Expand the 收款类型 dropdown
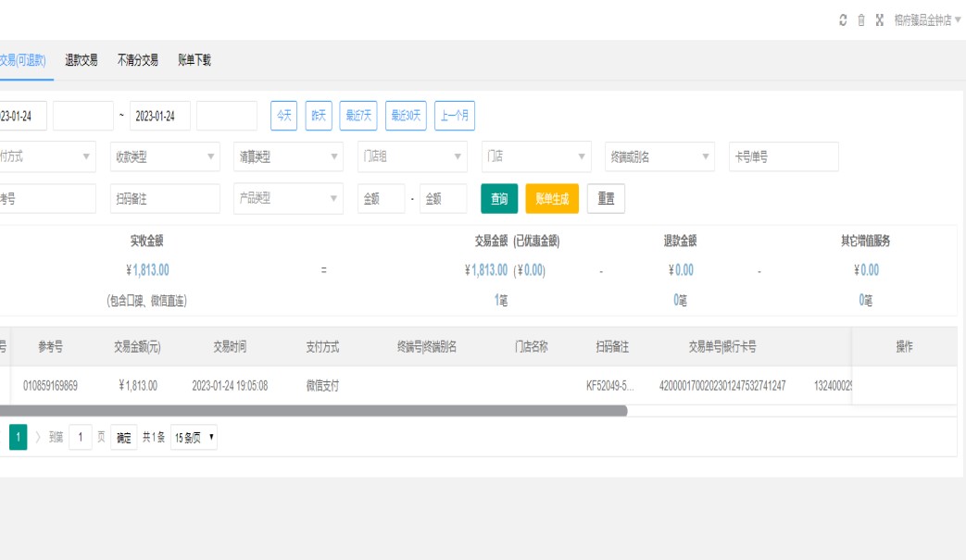The image size is (966, 560). click(x=165, y=157)
